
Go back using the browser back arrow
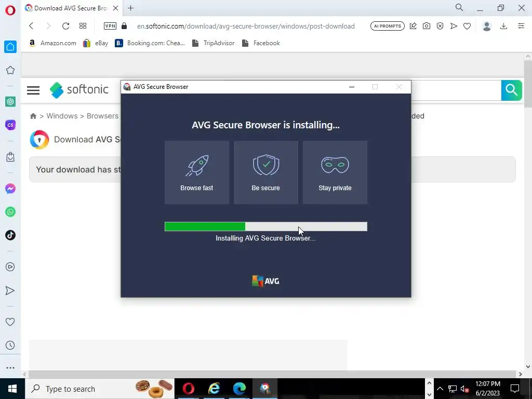pos(31,26)
